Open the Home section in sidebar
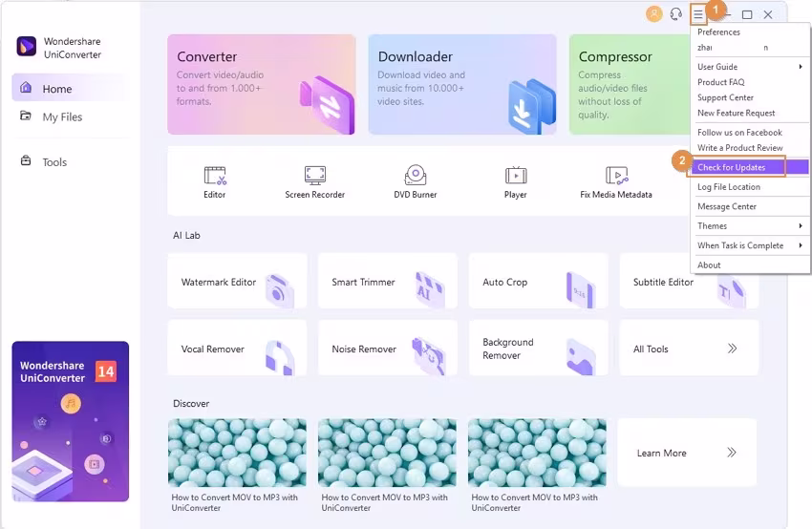This screenshot has height=529, width=812. (x=70, y=89)
